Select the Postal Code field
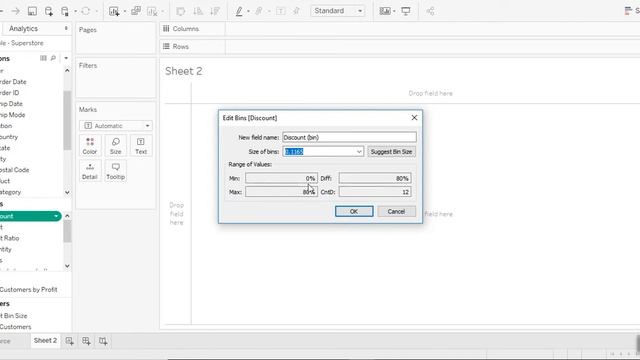 [15, 170]
